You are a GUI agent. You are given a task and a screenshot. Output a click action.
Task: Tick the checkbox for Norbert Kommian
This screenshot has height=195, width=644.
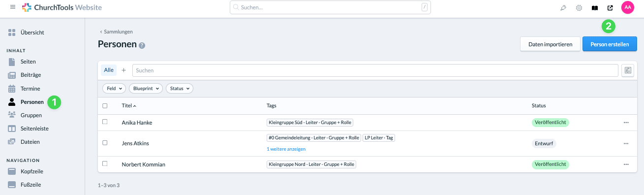point(105,164)
